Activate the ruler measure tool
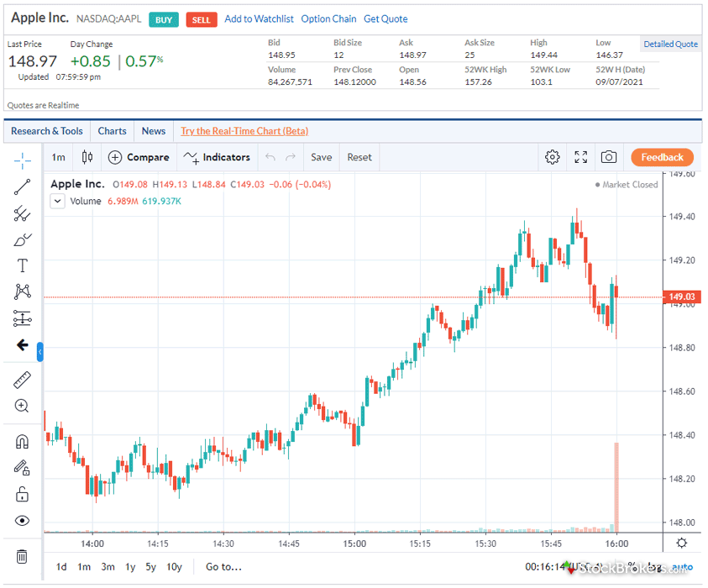This screenshot has height=588, width=708. click(x=23, y=380)
